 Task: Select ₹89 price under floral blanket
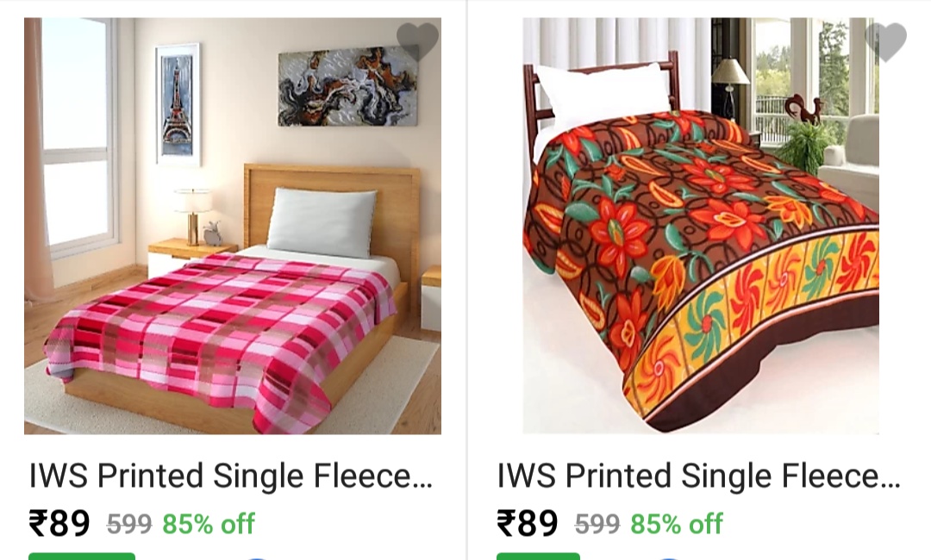(x=528, y=523)
